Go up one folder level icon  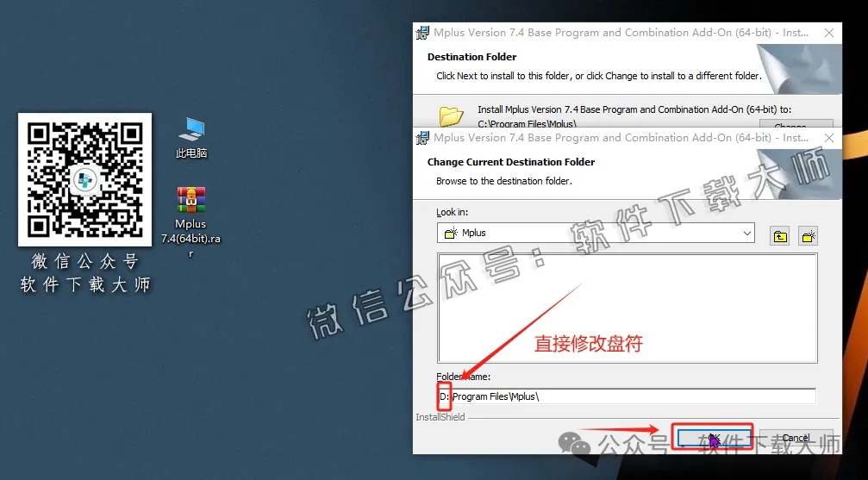[x=780, y=236]
